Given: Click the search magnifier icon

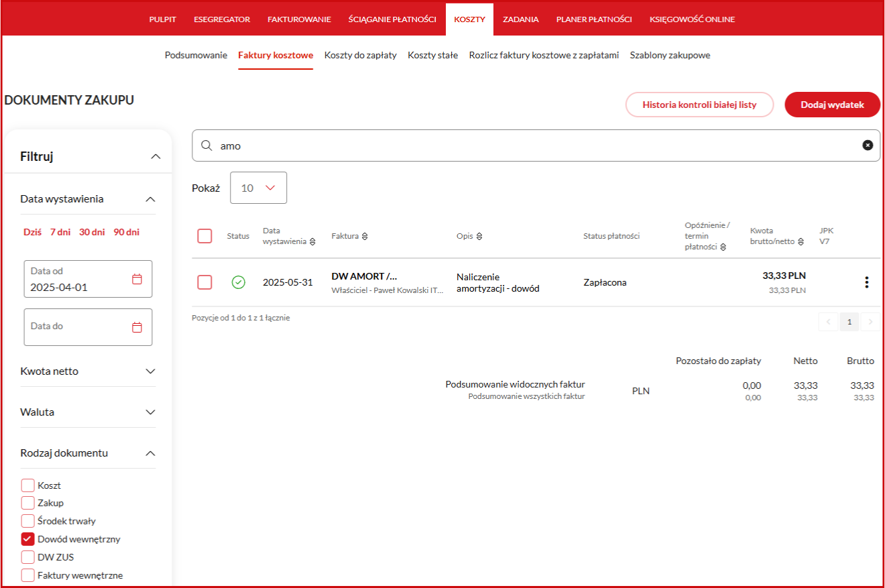Looking at the screenshot, I should pos(206,145).
